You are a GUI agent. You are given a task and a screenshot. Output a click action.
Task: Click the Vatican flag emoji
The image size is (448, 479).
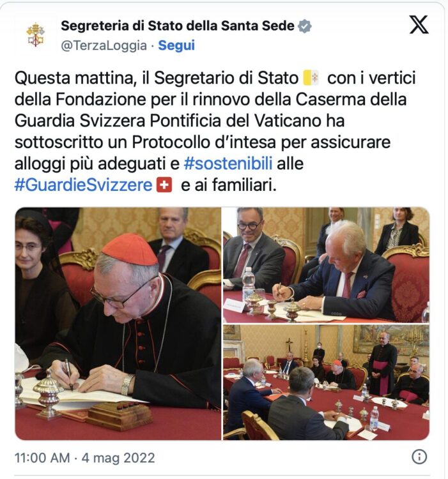[311, 77]
